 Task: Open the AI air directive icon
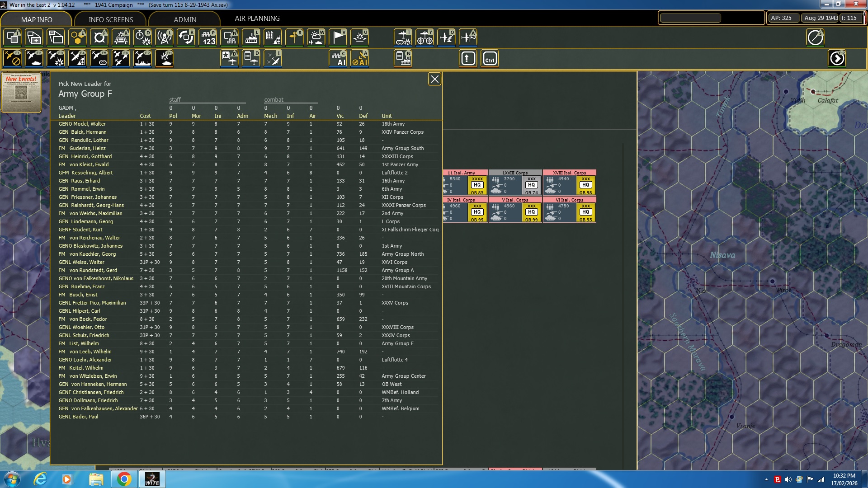360,59
